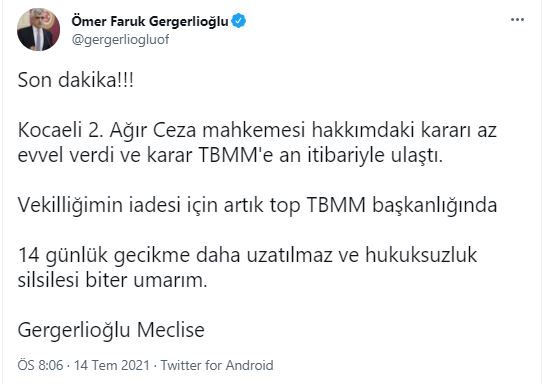554x384 pixels.
Task: Visit the @gergerliogluof handle link
Action: coord(120,39)
